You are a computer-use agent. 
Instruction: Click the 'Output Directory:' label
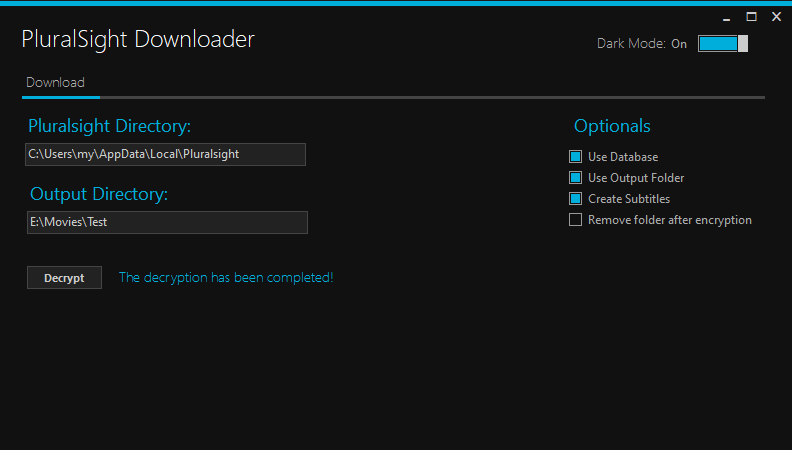(99, 194)
